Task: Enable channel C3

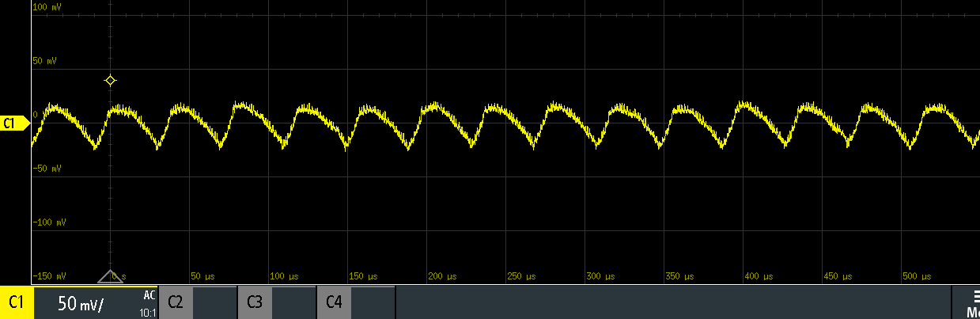Action: tap(255, 302)
